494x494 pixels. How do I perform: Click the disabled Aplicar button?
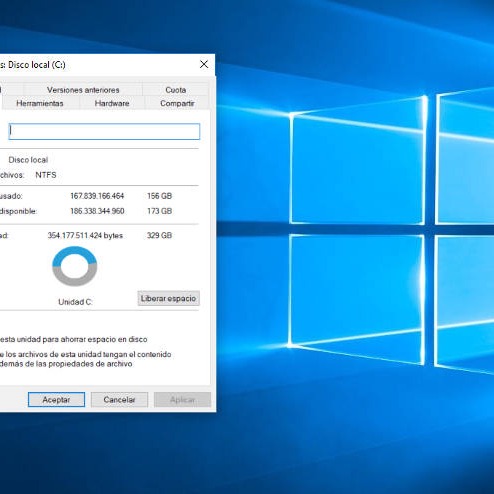[182, 399]
